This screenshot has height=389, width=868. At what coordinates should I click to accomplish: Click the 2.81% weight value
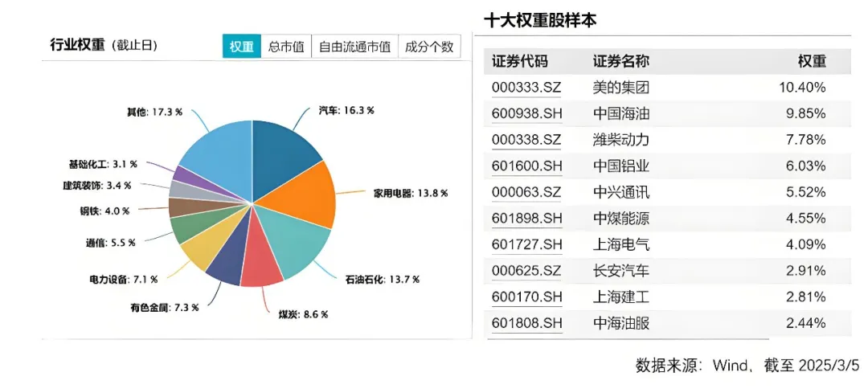pyautogui.click(x=806, y=297)
